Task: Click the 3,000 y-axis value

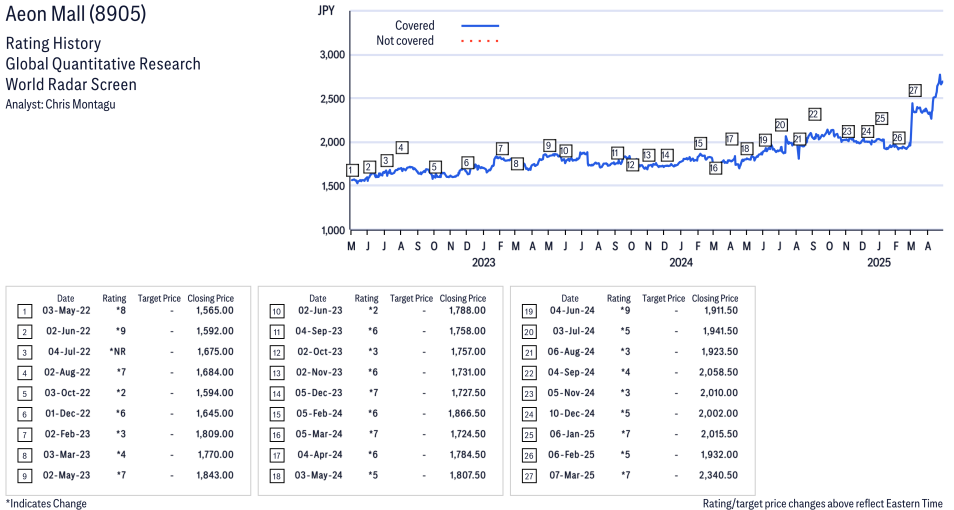Action: [332, 55]
